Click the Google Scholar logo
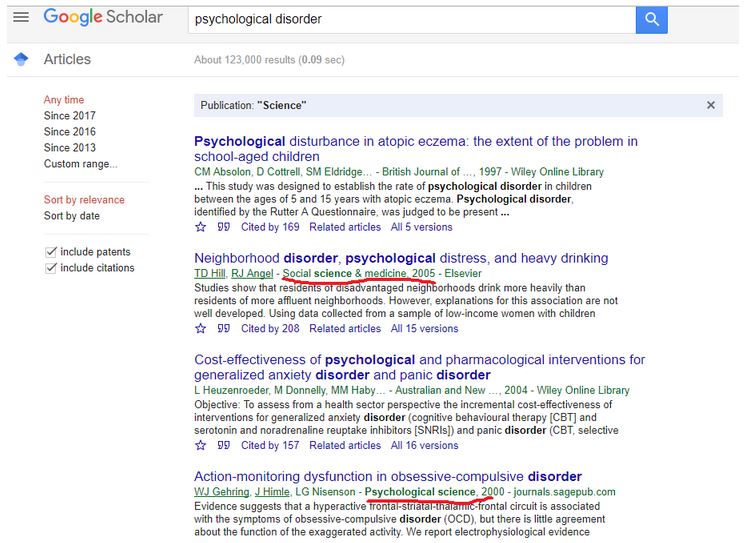745x543 pixels. click(103, 17)
